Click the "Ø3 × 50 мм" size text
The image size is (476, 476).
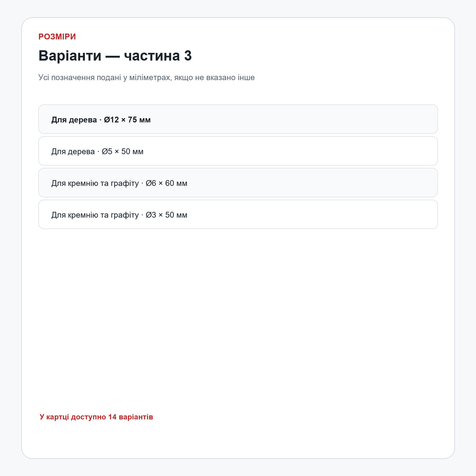167,215
